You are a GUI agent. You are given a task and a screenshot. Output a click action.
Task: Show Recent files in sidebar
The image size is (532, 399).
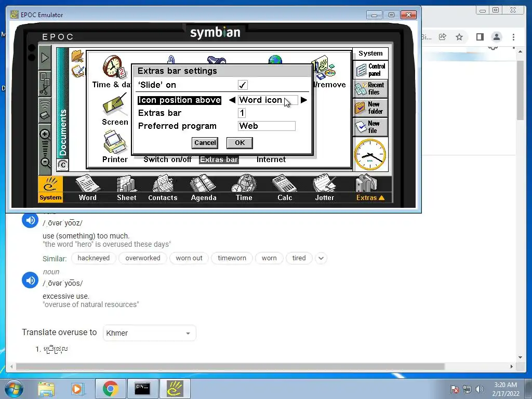click(x=370, y=88)
